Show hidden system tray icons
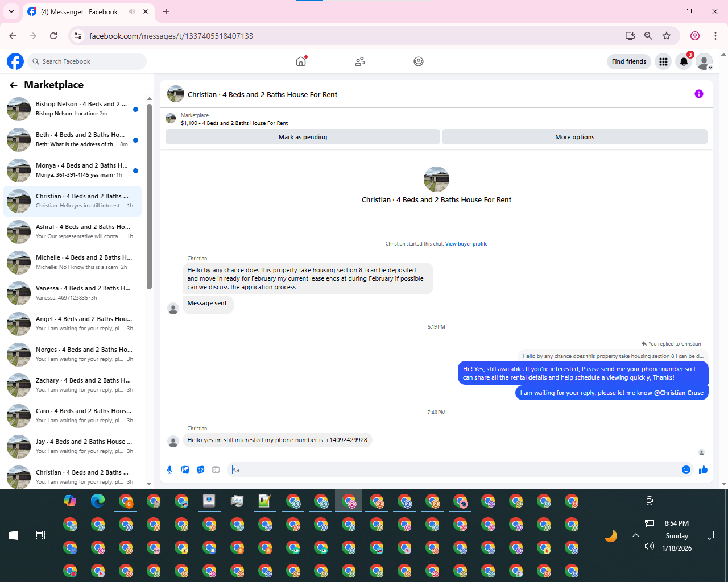The height and width of the screenshot is (582, 728). pos(636,535)
